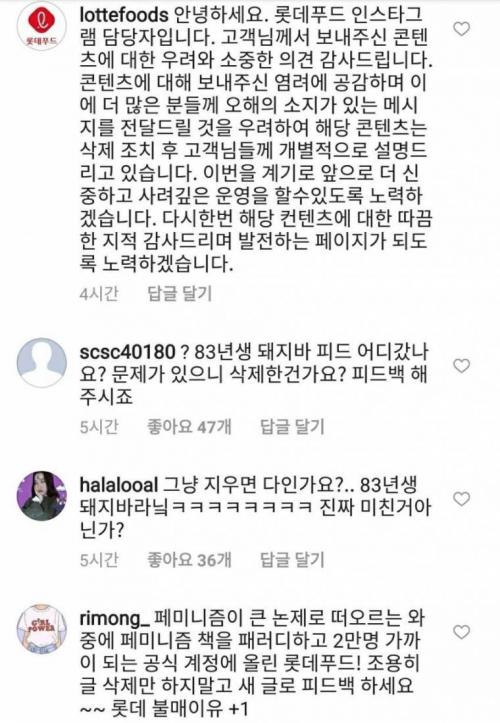Open the halalooal profile picture
Image resolution: width=500 pixels, height=723 pixels.
click(42, 496)
